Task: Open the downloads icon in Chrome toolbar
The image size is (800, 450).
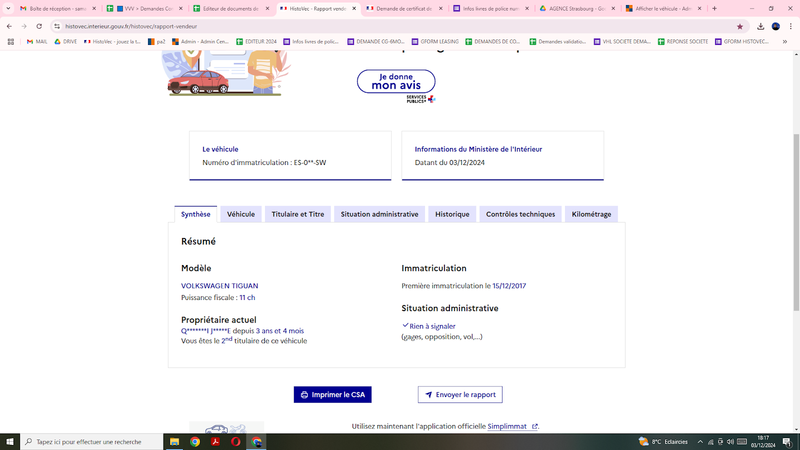Action: (x=760, y=27)
